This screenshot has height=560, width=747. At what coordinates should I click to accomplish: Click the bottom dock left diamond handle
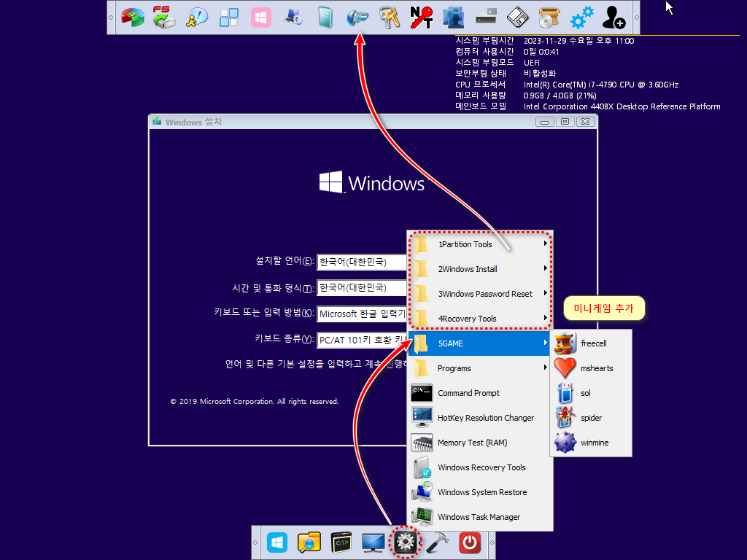(x=255, y=542)
